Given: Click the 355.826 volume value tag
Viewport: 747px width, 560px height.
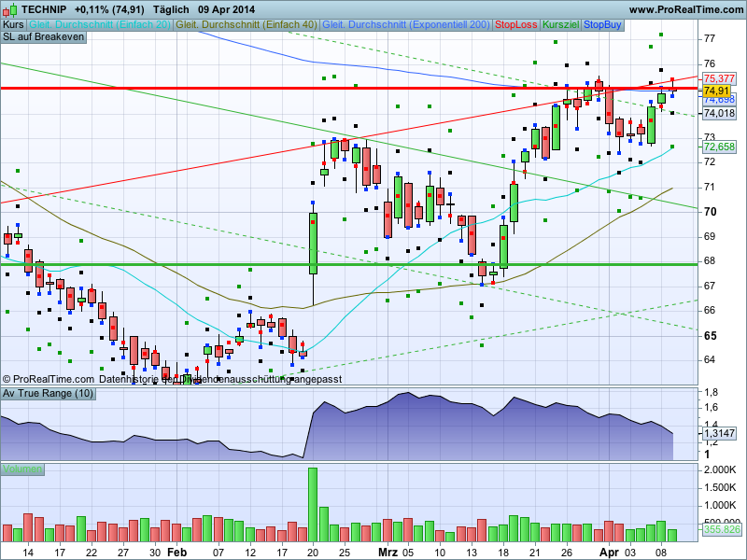Looking at the screenshot, I should click(722, 529).
